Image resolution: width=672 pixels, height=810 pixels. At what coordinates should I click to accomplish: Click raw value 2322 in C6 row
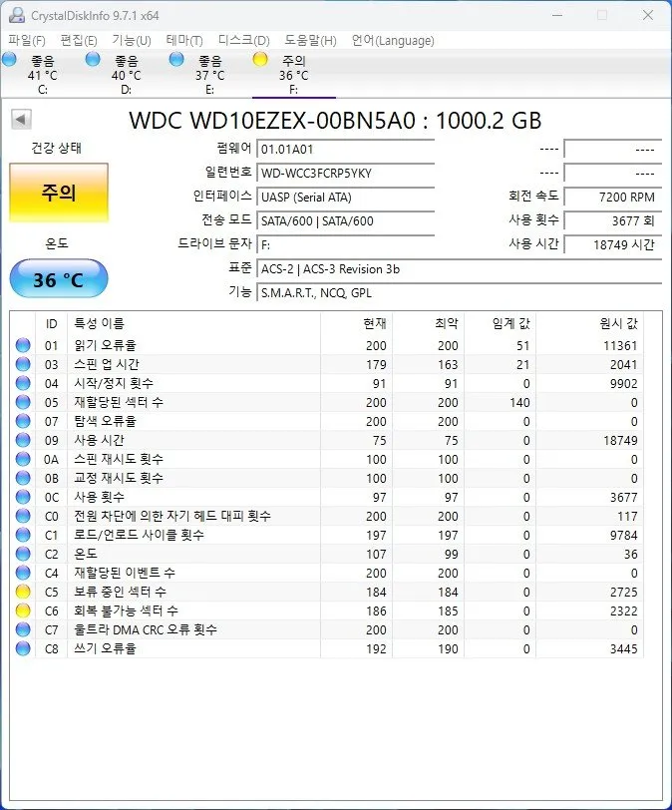coord(623,611)
